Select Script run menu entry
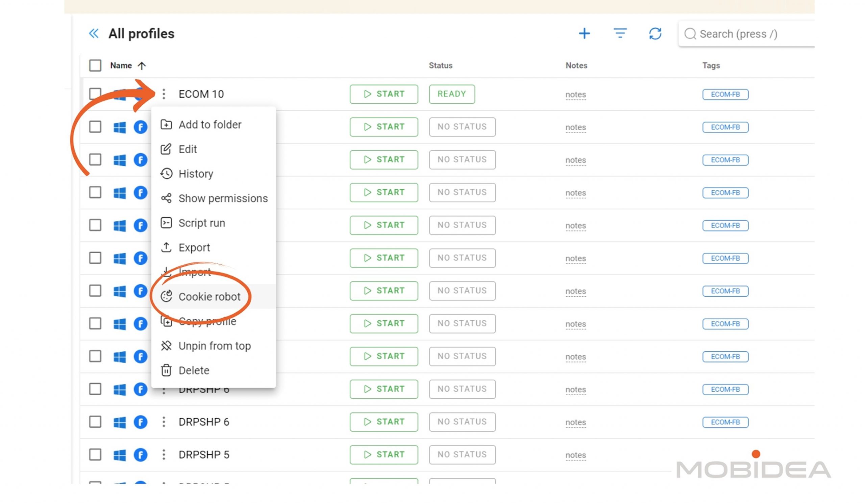 214,223
